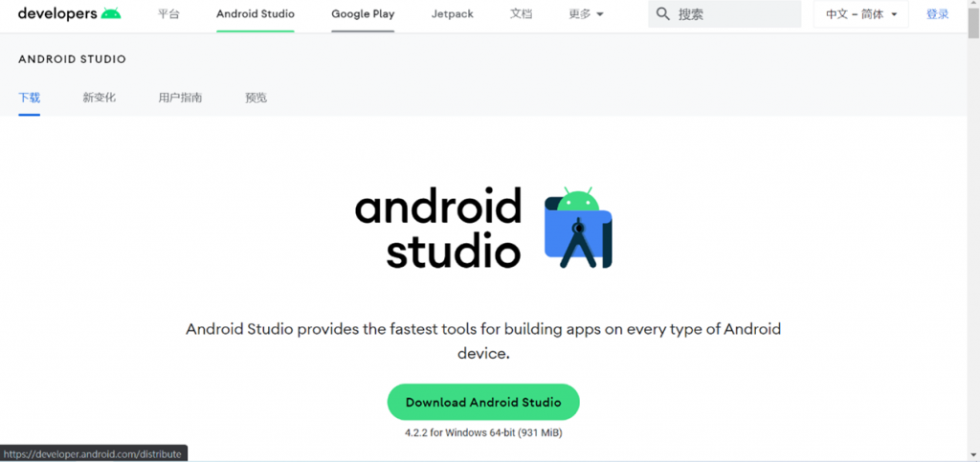Open the 平台 menu

point(168,13)
